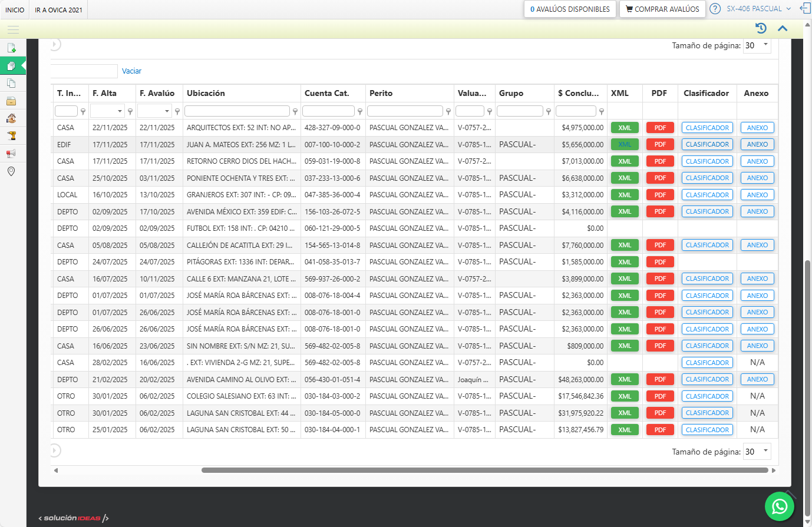Open the IR A OVICA 2021 tab

click(x=58, y=10)
